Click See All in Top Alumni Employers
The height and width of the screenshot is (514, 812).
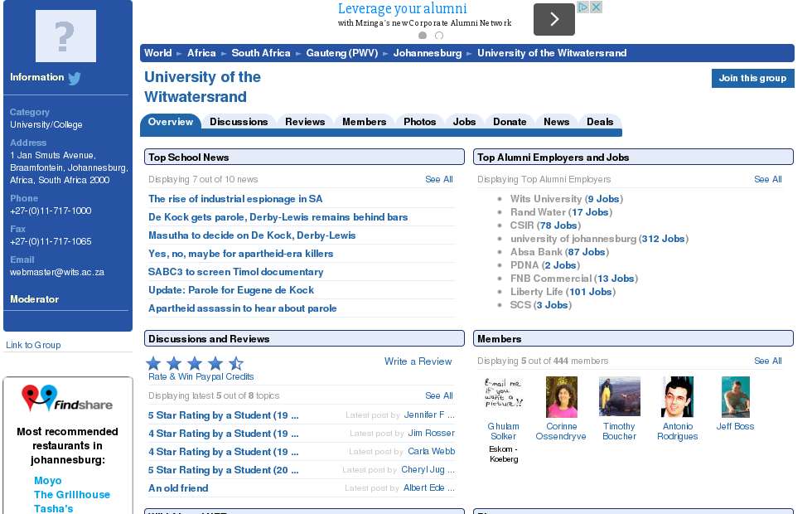(x=767, y=179)
